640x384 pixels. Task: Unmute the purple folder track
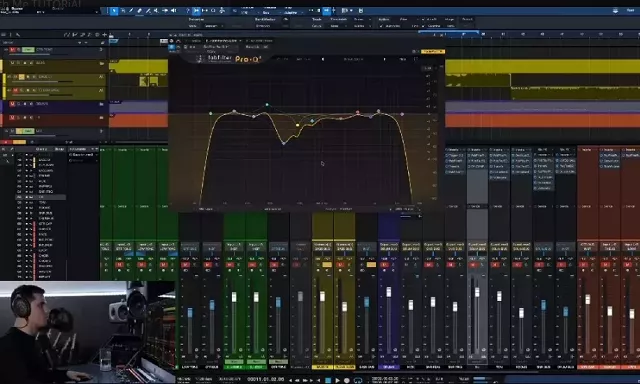12,104
